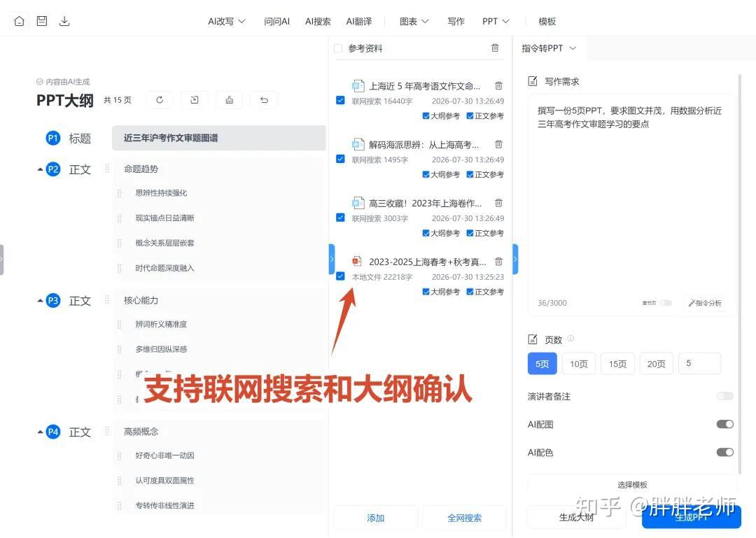
Task: Delete the 上海近5年高考语文作文命 reference
Action: point(498,85)
